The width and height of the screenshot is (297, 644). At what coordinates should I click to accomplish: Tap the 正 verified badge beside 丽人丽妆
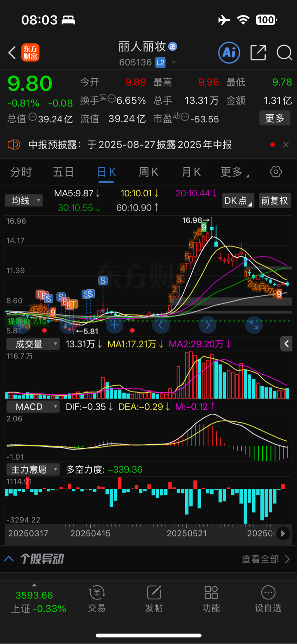172,46
